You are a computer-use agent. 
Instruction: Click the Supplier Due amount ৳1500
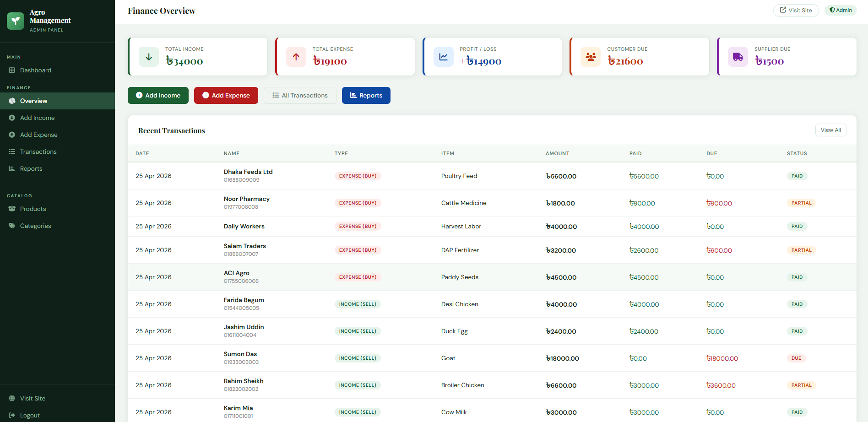770,61
